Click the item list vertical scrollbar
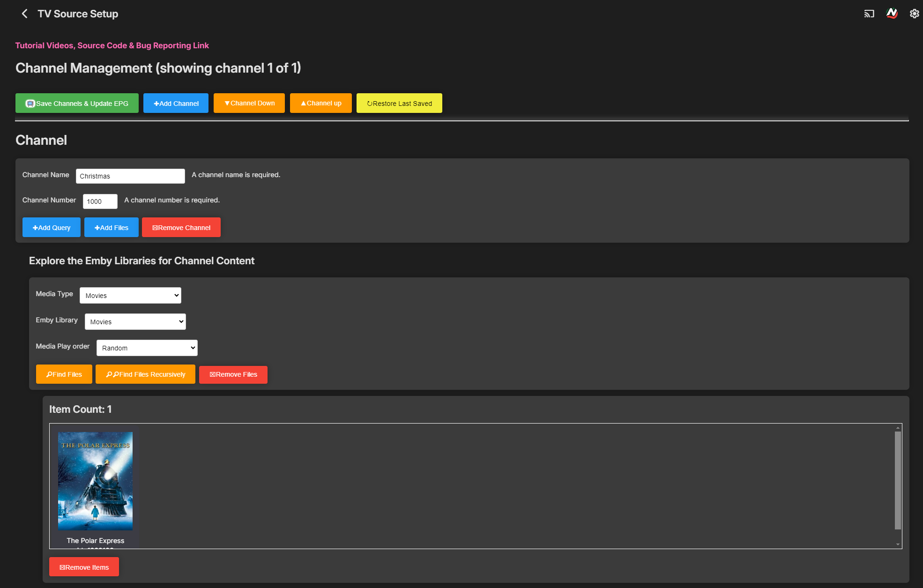This screenshot has width=923, height=588. point(898,480)
